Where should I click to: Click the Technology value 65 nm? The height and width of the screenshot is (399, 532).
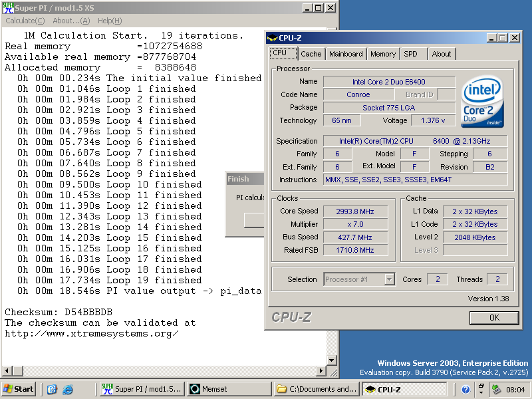(342, 120)
